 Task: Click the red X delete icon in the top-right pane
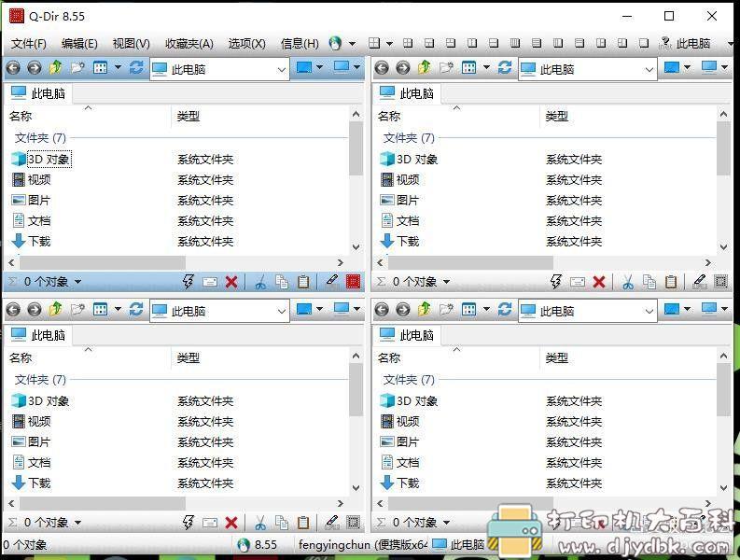(x=599, y=283)
